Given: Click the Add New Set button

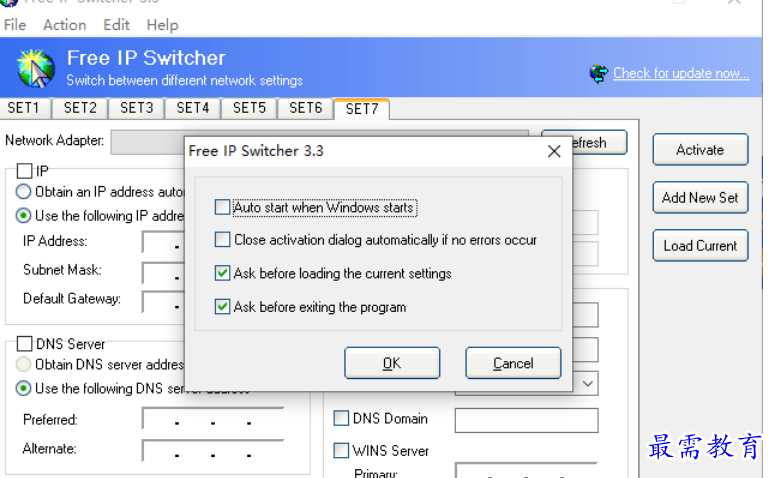Looking at the screenshot, I should click(x=700, y=197).
